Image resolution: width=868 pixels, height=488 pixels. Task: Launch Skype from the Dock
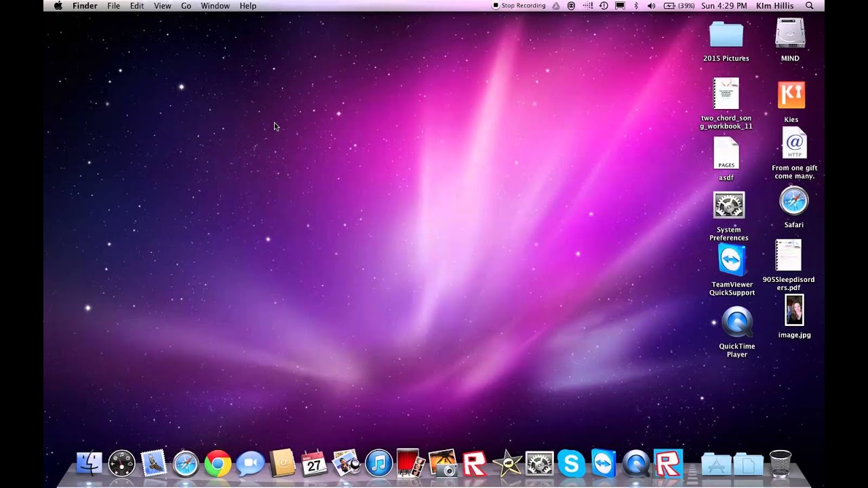coord(571,464)
